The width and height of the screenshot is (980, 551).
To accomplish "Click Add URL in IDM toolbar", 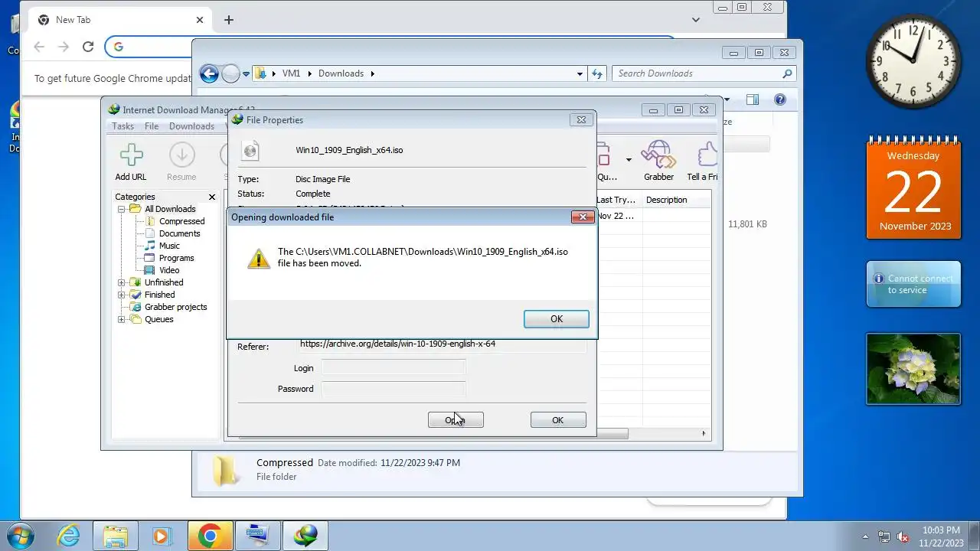I will (x=131, y=161).
